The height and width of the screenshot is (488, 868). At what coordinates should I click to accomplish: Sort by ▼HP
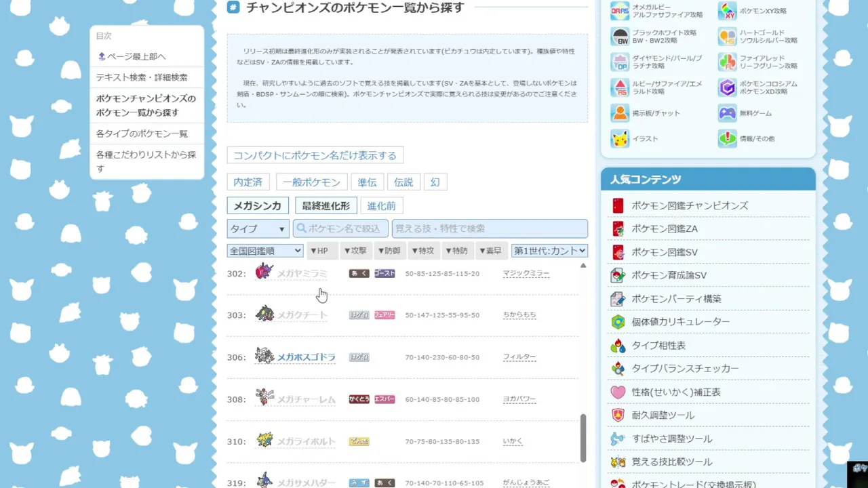click(x=322, y=251)
